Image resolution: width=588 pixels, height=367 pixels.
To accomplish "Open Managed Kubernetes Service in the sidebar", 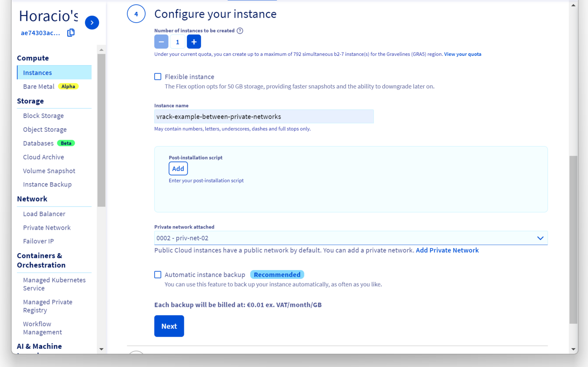I will 54,284.
